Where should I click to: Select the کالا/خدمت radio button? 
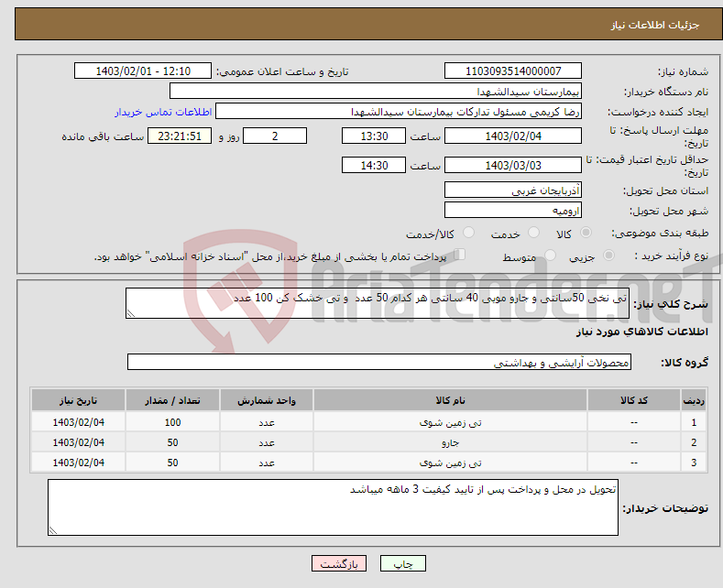468,233
